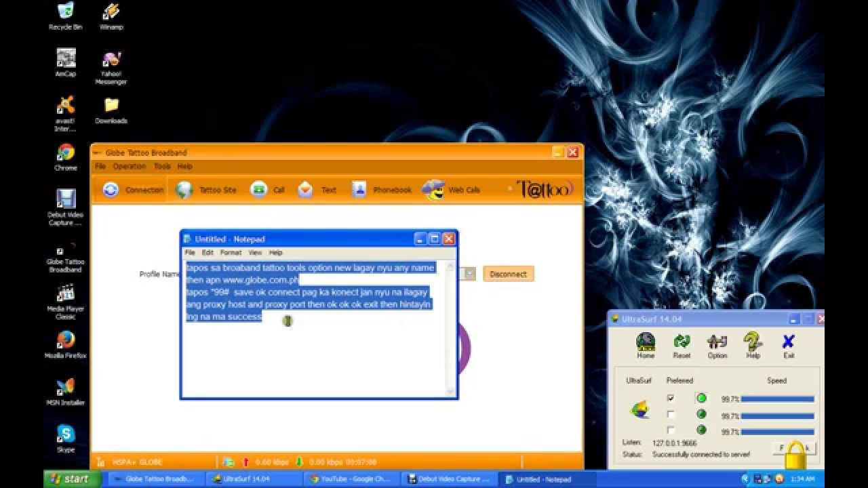Expand the Profile Name dropdown arrow

click(x=469, y=274)
